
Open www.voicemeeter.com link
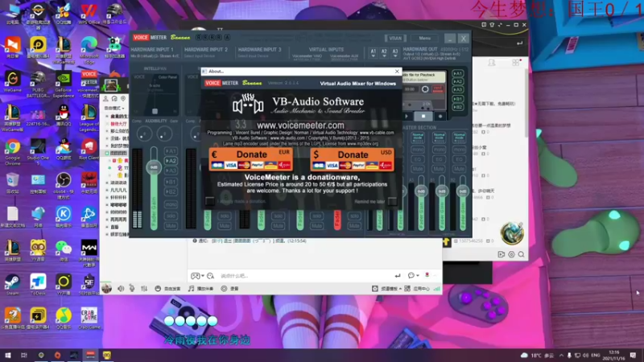coord(300,125)
